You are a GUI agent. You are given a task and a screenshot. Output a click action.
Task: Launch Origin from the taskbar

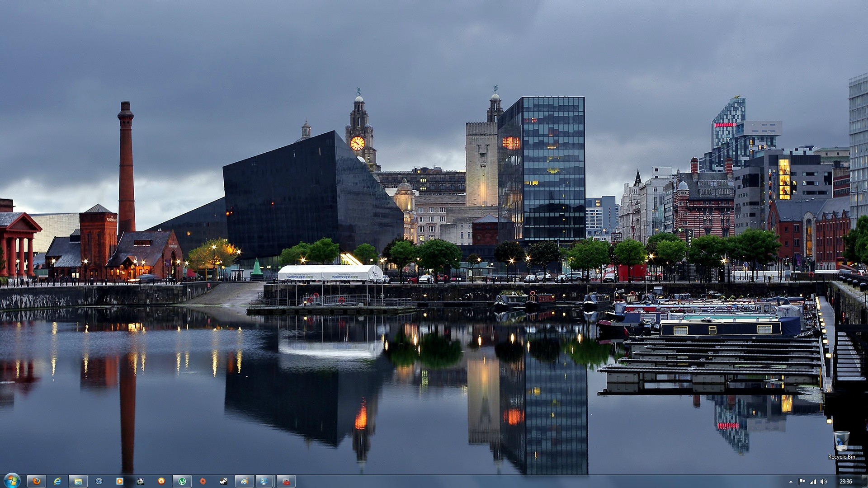tap(203, 481)
